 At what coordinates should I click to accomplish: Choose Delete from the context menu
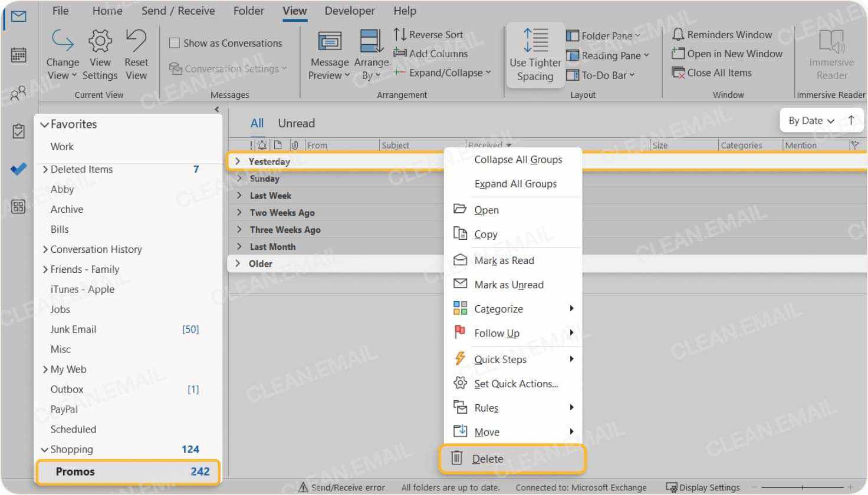(488, 458)
